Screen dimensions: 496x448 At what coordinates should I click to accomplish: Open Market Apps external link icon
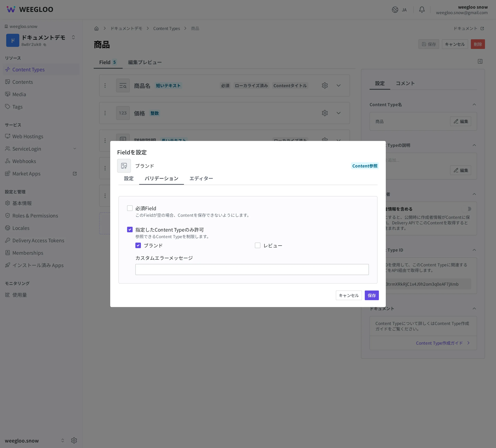click(75, 174)
